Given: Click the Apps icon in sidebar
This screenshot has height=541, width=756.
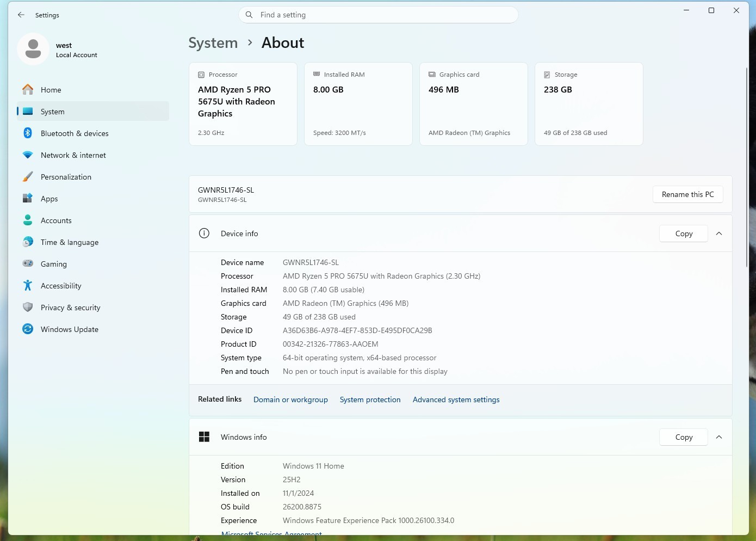Looking at the screenshot, I should click(x=28, y=199).
